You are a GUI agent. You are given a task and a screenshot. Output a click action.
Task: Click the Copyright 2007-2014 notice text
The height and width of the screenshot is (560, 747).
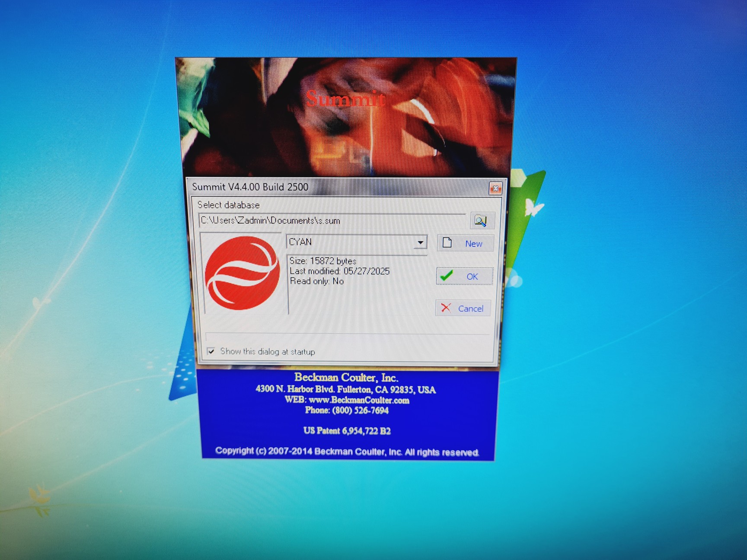(x=347, y=452)
